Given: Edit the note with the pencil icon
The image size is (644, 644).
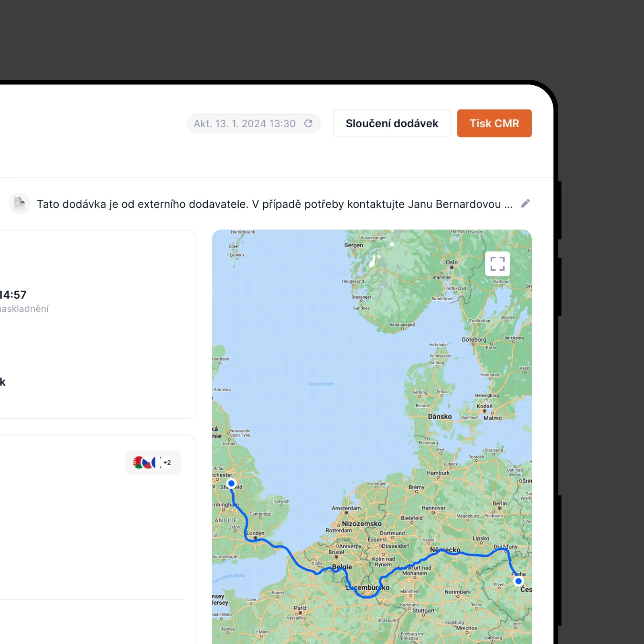Looking at the screenshot, I should [525, 204].
